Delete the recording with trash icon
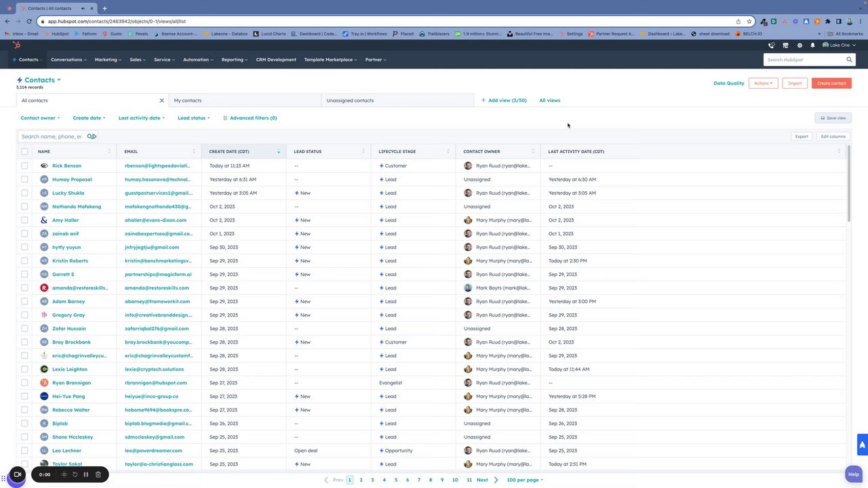 pyautogui.click(x=98, y=474)
